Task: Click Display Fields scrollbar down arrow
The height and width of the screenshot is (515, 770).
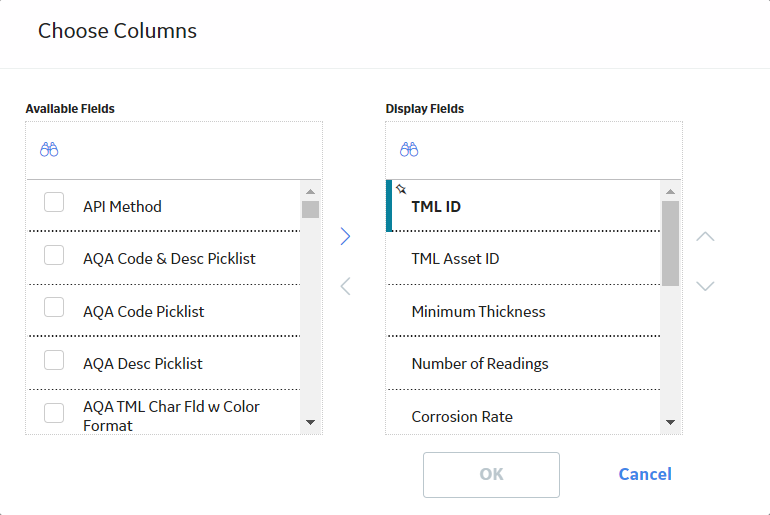Action: point(670,422)
